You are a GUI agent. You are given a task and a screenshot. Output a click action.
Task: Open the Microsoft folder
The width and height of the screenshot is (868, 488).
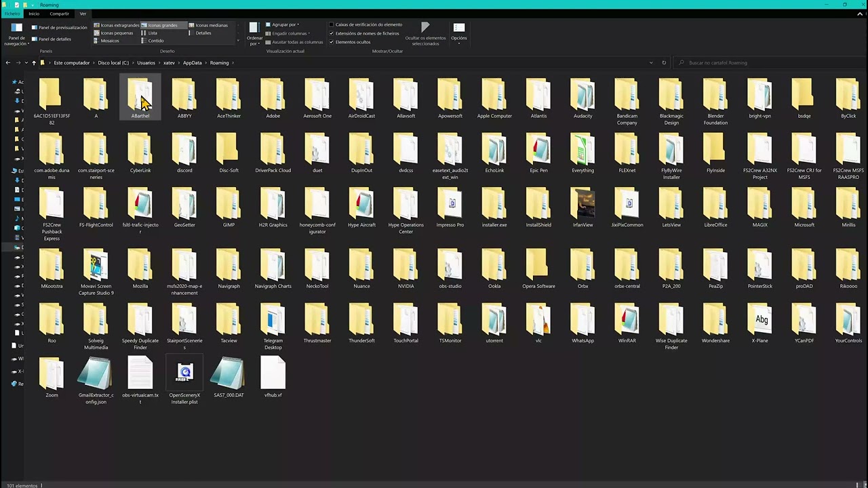click(804, 208)
